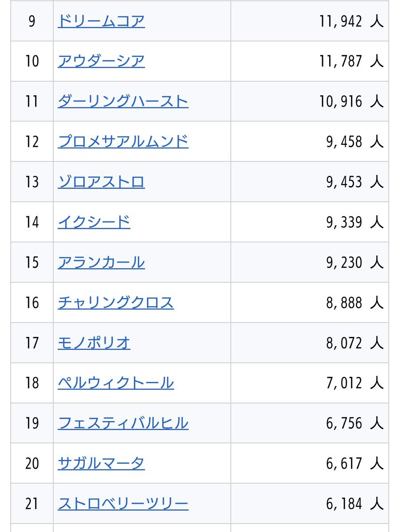Open the アウダーシア link
This screenshot has width=398, height=532.
pos(101,61)
